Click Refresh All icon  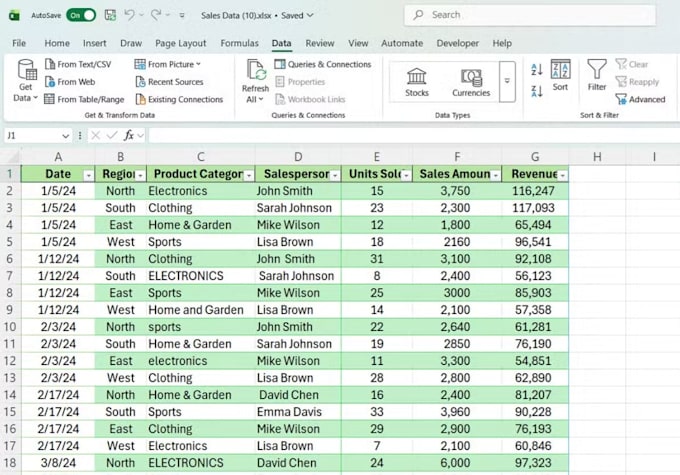tap(256, 70)
